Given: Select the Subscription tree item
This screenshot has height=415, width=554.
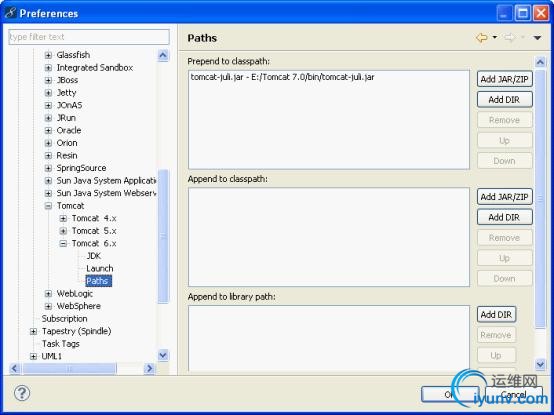Looking at the screenshot, I should tap(64, 319).
